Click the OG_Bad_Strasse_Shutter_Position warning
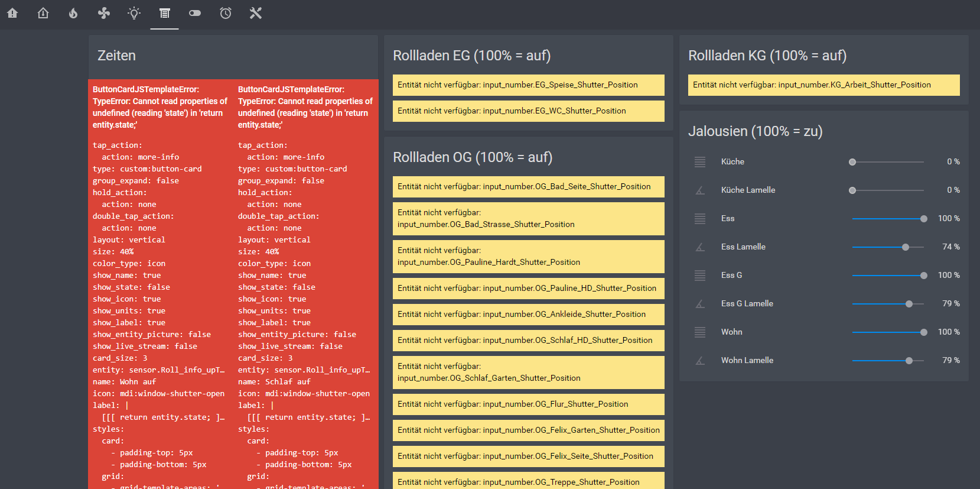The height and width of the screenshot is (489, 980). (x=529, y=219)
